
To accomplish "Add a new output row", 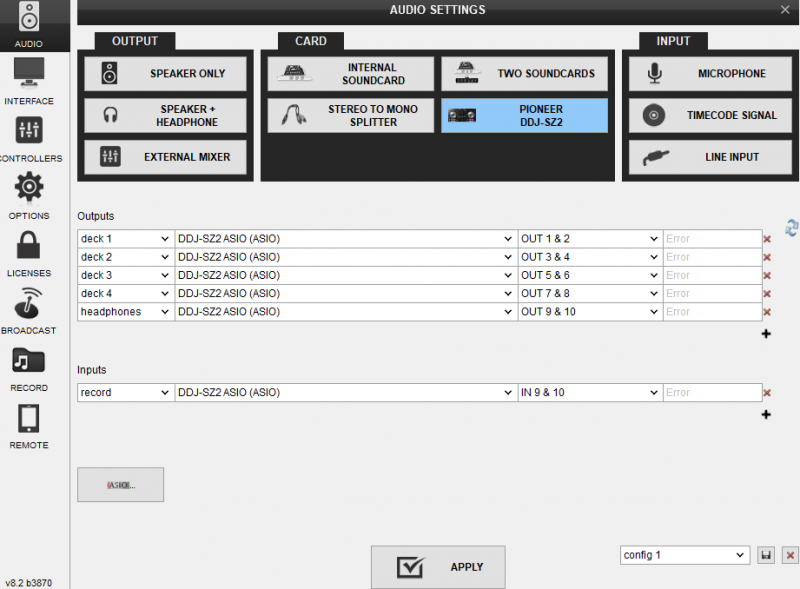I will [766, 334].
